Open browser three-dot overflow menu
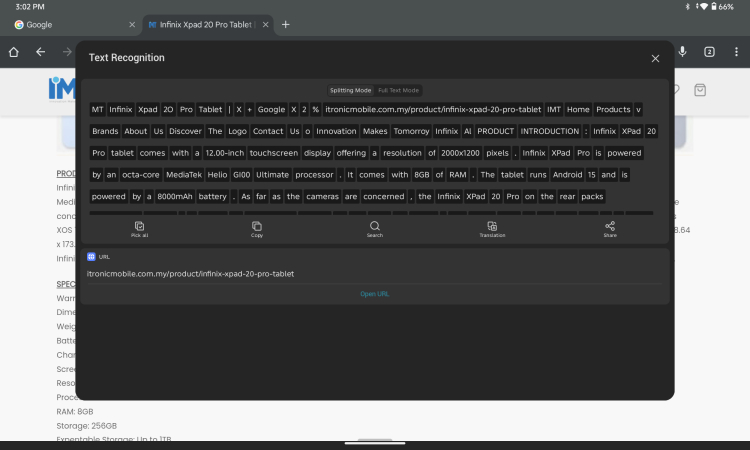The image size is (750, 450). coord(736,52)
